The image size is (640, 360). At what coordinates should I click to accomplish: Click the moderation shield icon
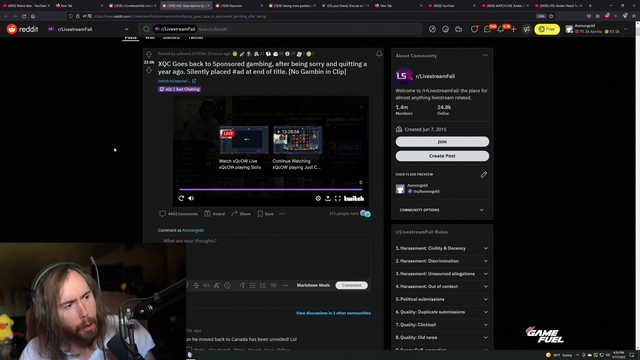[474, 29]
